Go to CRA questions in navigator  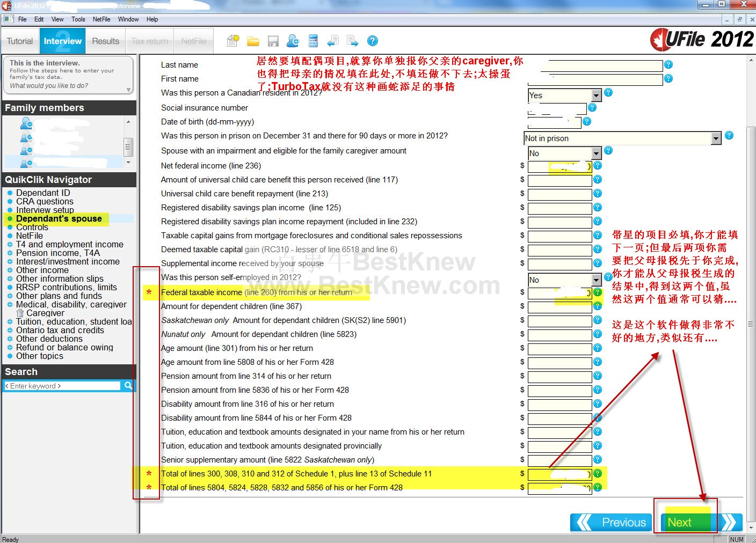[x=45, y=202]
